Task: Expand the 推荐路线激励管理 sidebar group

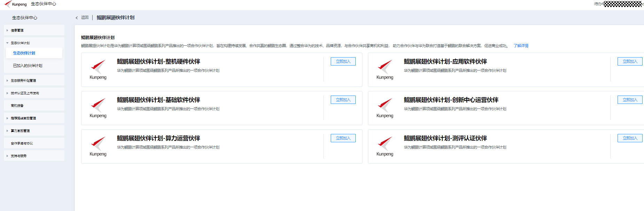Action: (34, 118)
